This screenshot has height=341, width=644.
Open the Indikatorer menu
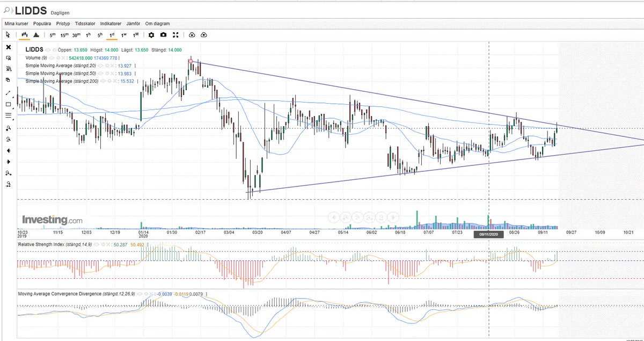(111, 24)
